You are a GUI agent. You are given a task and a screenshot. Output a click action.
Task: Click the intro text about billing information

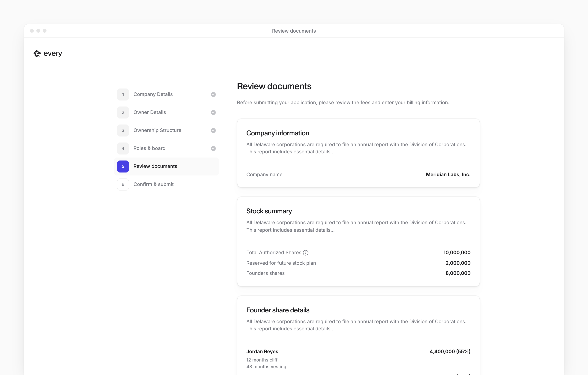point(343,103)
